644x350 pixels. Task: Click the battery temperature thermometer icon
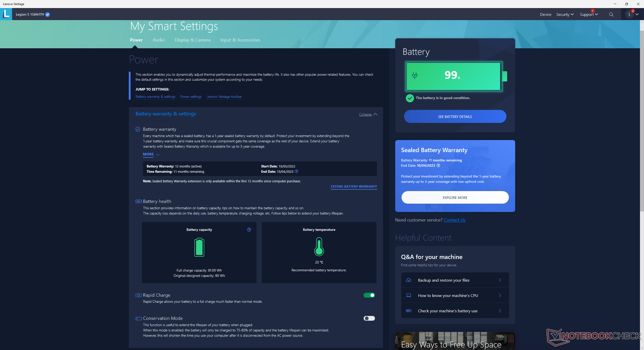[319, 247]
